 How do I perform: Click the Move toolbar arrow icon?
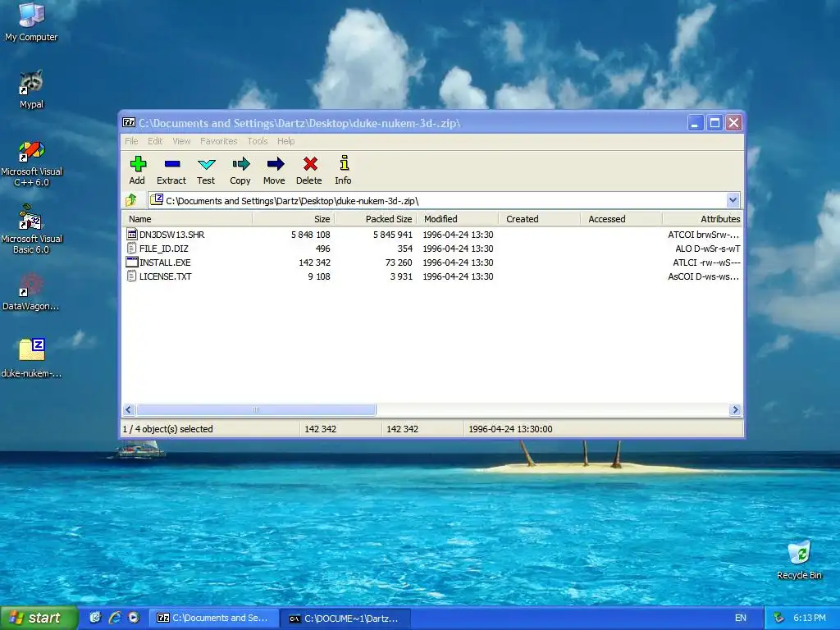[276, 163]
